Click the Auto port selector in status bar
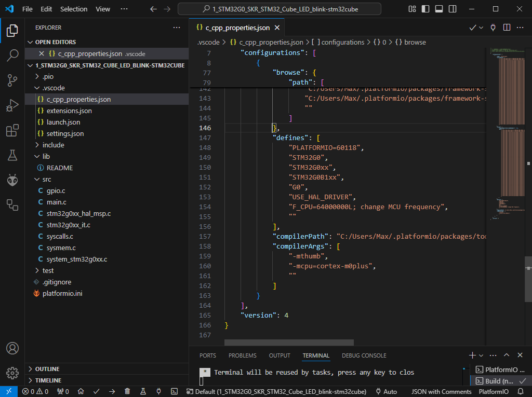 tap(386, 392)
